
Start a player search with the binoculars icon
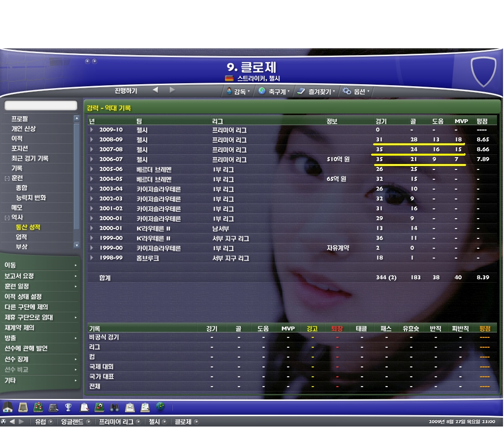pos(114,407)
